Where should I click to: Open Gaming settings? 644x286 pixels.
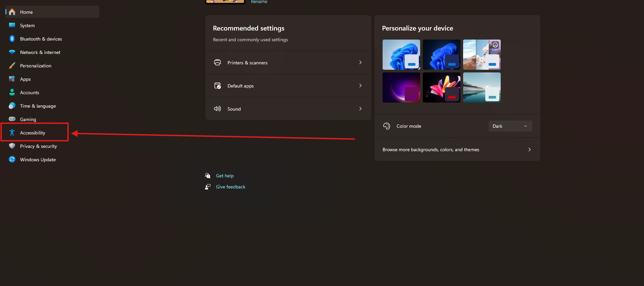(52, 119)
